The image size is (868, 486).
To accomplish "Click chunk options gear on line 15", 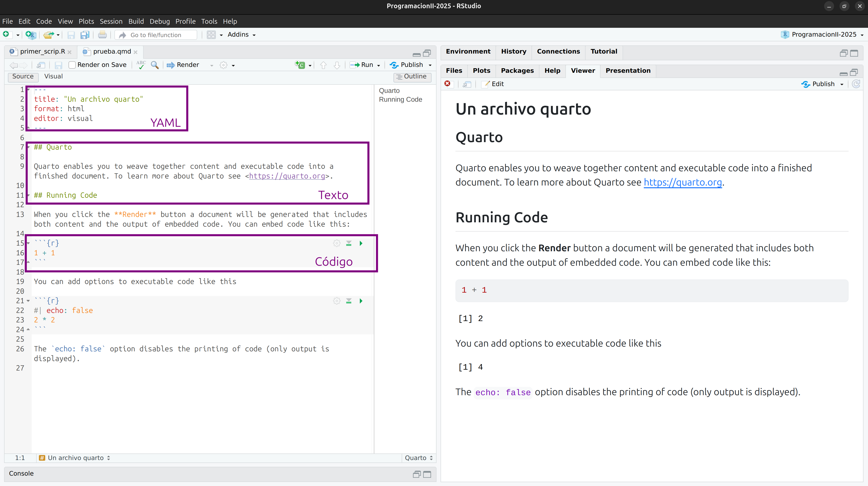I will [337, 243].
